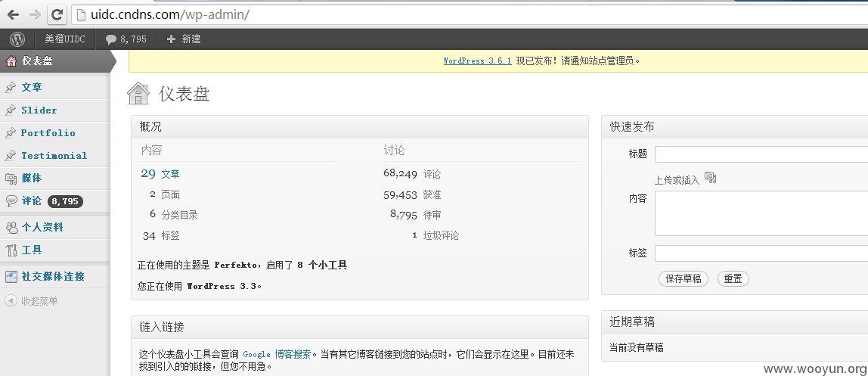Image resolution: width=868 pixels, height=376 pixels.
Task: Click the icon beside 社交媒体连接
Action: coord(11,276)
